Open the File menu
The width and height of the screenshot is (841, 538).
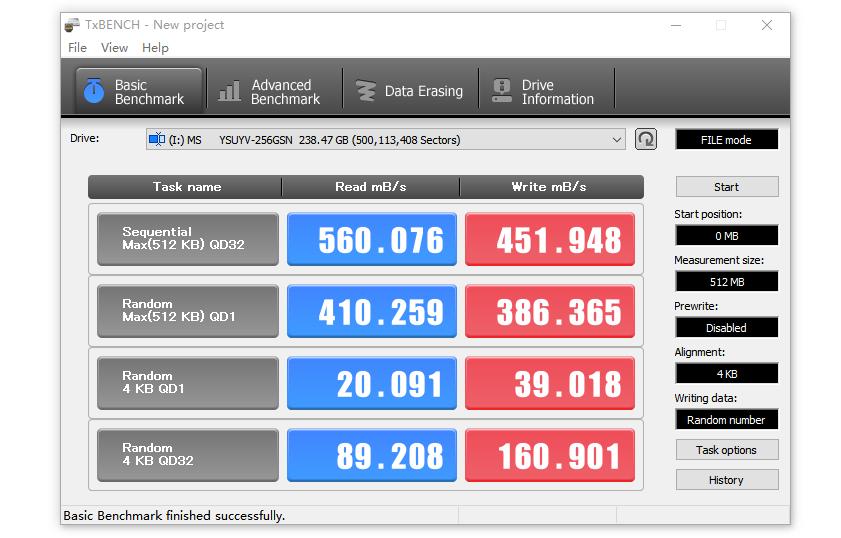pyautogui.click(x=77, y=48)
